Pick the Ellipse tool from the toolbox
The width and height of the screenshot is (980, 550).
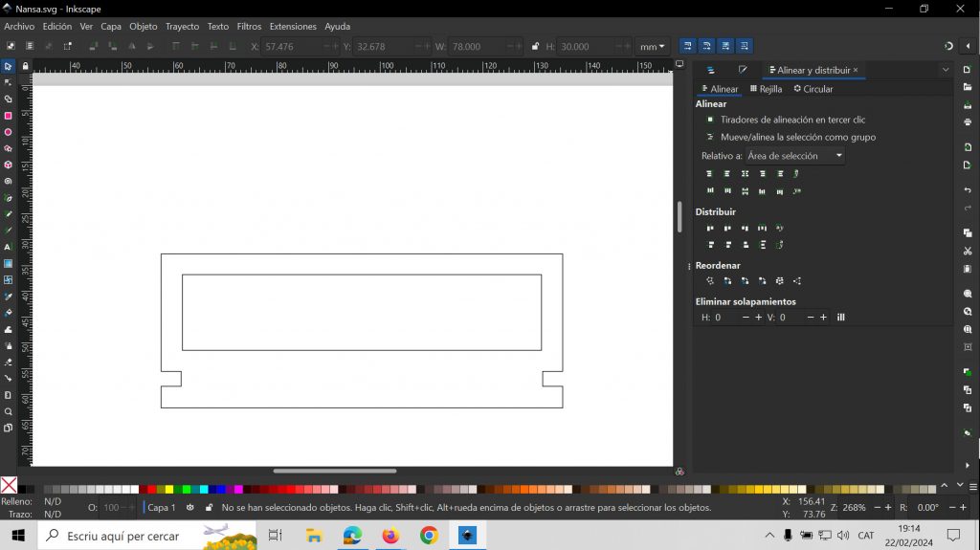pyautogui.click(x=8, y=132)
